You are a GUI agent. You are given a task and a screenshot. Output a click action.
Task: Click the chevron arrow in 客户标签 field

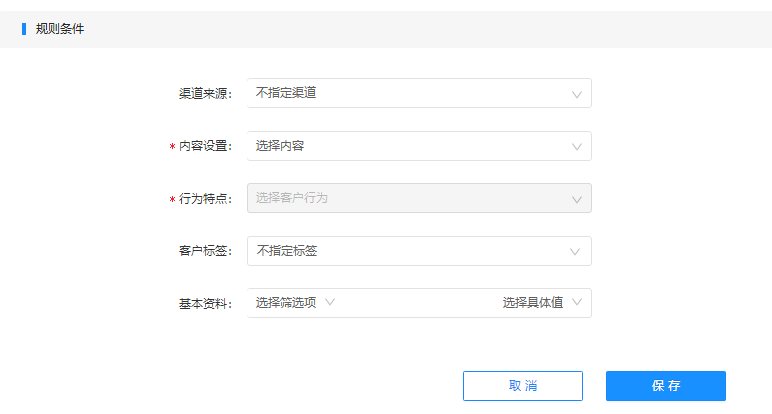[575, 252]
